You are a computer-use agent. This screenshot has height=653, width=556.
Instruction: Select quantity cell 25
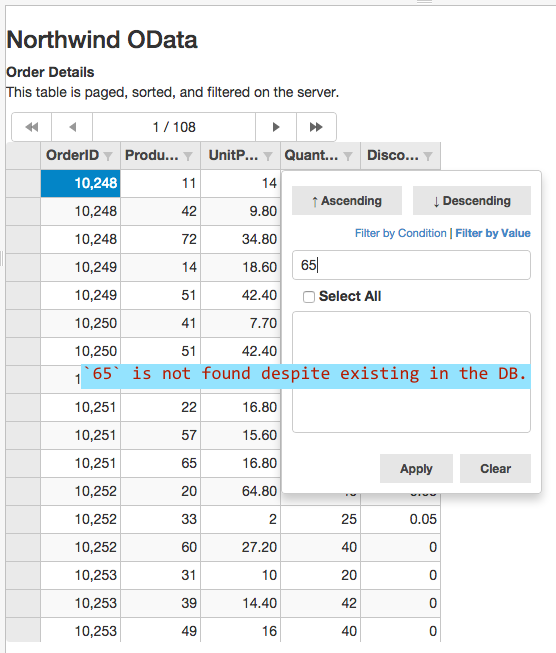(320, 519)
